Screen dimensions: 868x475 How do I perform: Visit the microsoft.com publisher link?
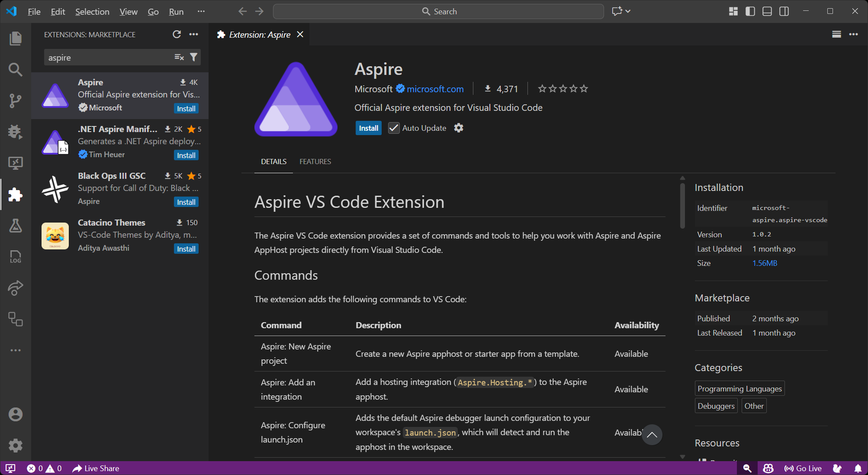(434, 89)
